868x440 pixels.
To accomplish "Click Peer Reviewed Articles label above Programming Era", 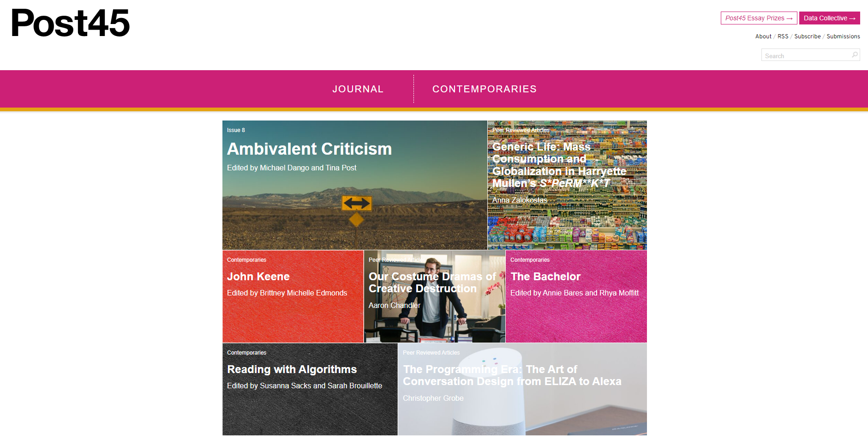I will [431, 353].
